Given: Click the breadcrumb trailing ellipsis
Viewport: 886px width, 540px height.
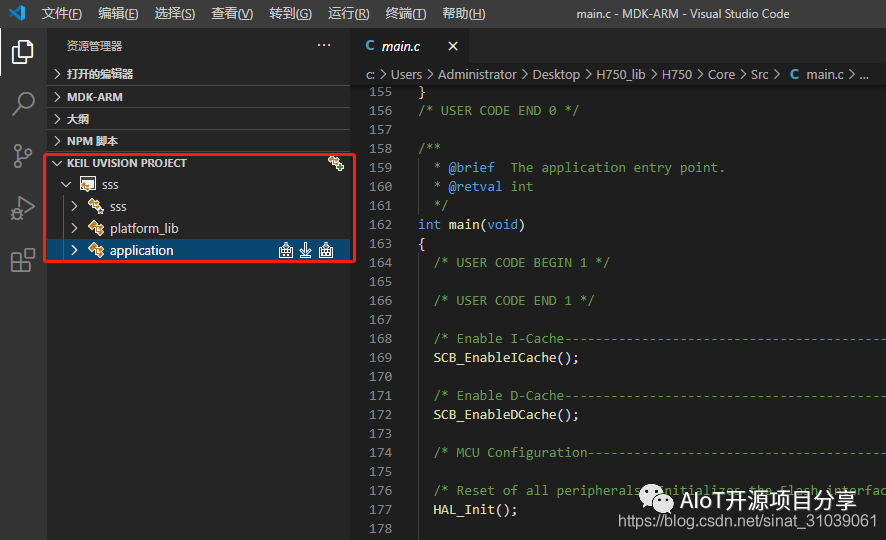Looking at the screenshot, I should (x=864, y=76).
